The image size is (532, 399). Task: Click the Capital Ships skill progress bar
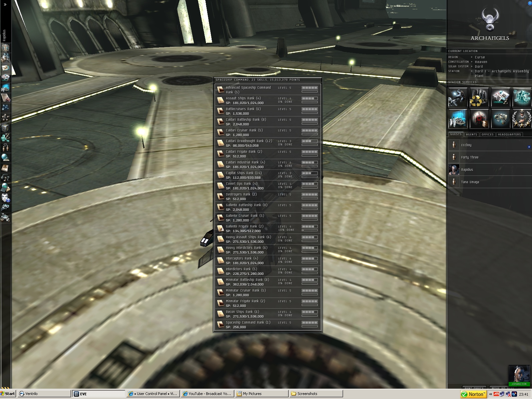(x=309, y=173)
